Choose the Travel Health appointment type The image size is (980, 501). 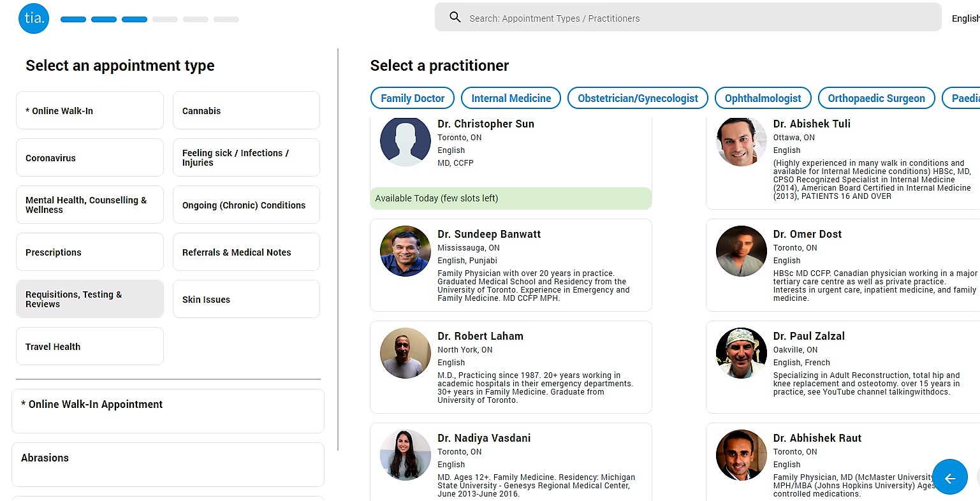90,346
